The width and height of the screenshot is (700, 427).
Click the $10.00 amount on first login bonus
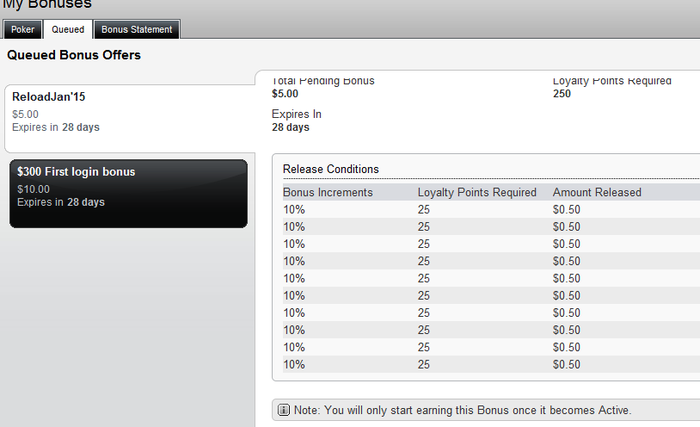click(33, 189)
